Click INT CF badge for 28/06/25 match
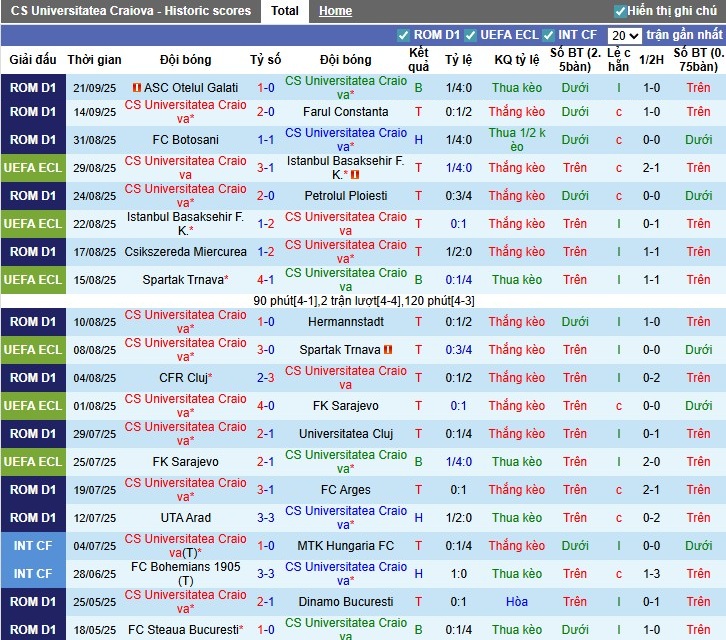Screen dimensions: 726x640 [x=33, y=574]
